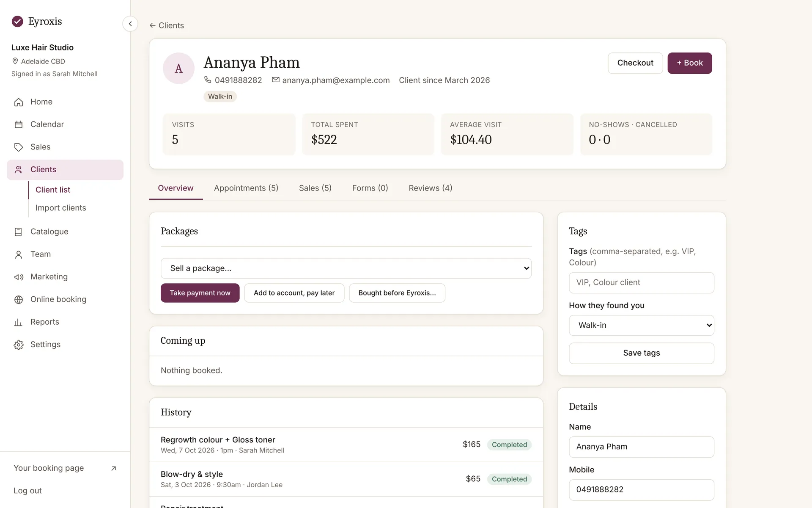Click the Settings gear icon

point(19,345)
